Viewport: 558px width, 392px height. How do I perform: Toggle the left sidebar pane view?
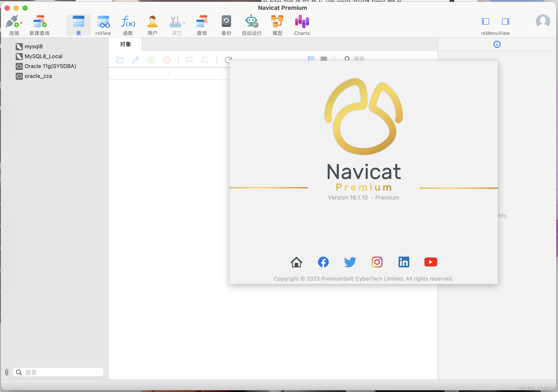coord(485,21)
